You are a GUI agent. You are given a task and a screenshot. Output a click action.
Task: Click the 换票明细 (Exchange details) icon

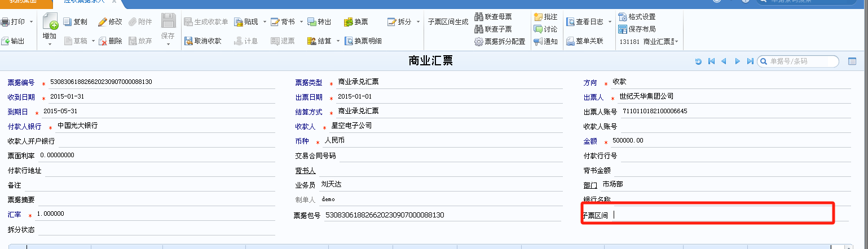click(349, 41)
